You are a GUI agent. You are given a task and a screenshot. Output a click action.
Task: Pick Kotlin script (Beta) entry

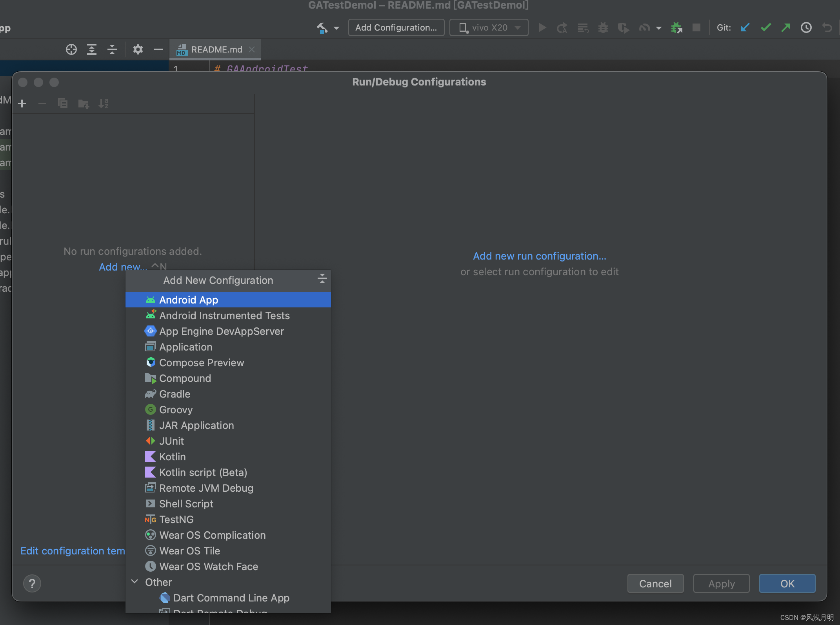[203, 472]
